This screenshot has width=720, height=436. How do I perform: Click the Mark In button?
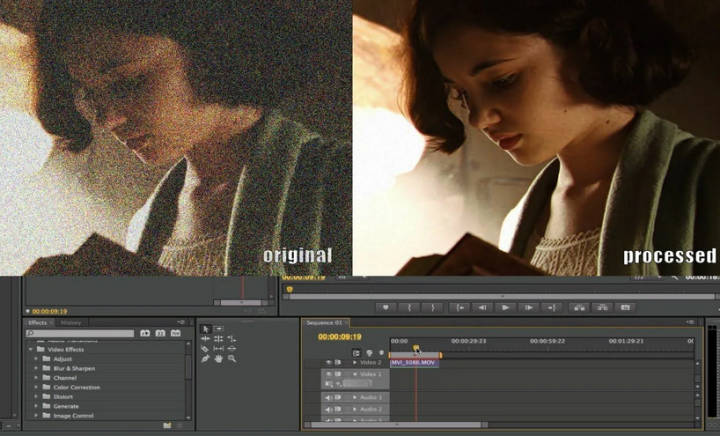pyautogui.click(x=409, y=307)
